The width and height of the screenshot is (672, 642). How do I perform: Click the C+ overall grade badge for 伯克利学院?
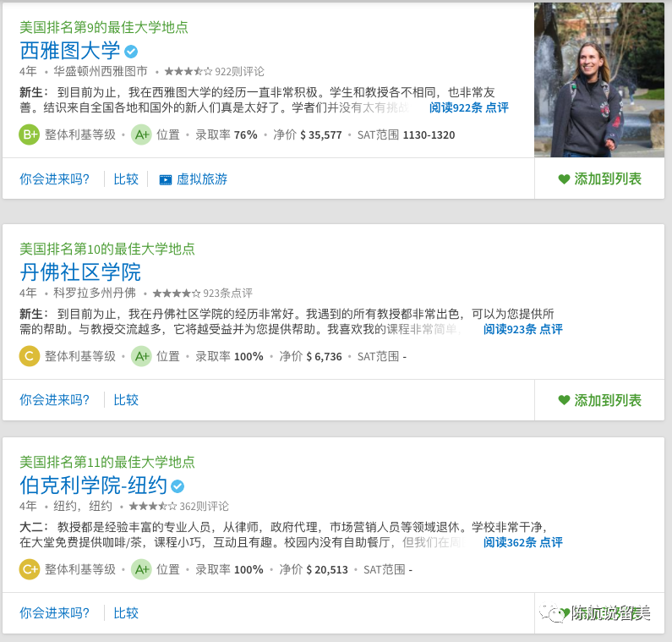(x=30, y=569)
